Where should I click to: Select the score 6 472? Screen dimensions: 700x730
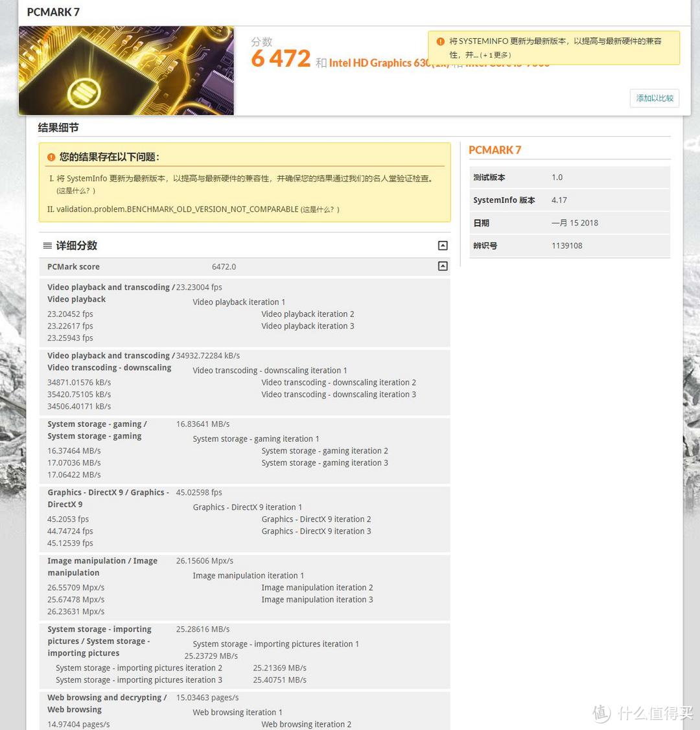(281, 59)
